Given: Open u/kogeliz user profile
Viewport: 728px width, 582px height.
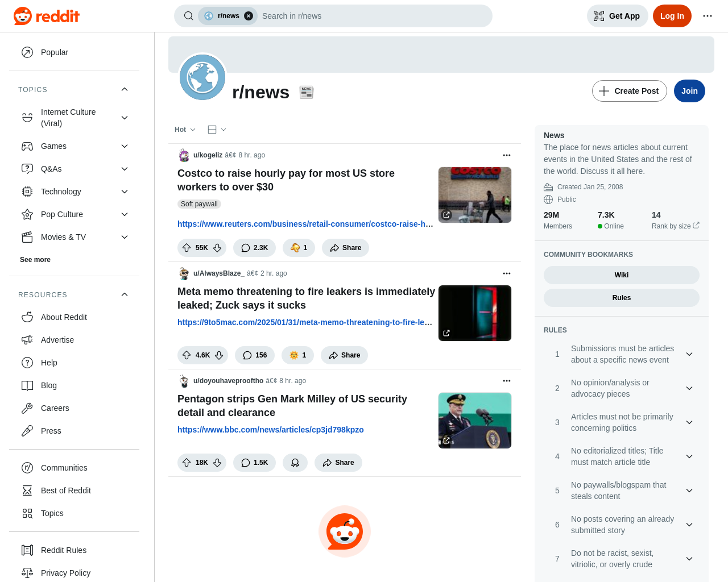Looking at the screenshot, I should pos(208,155).
